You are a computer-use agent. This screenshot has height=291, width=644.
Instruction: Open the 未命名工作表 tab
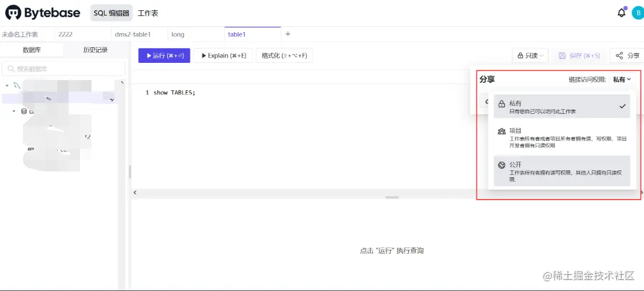27,34
